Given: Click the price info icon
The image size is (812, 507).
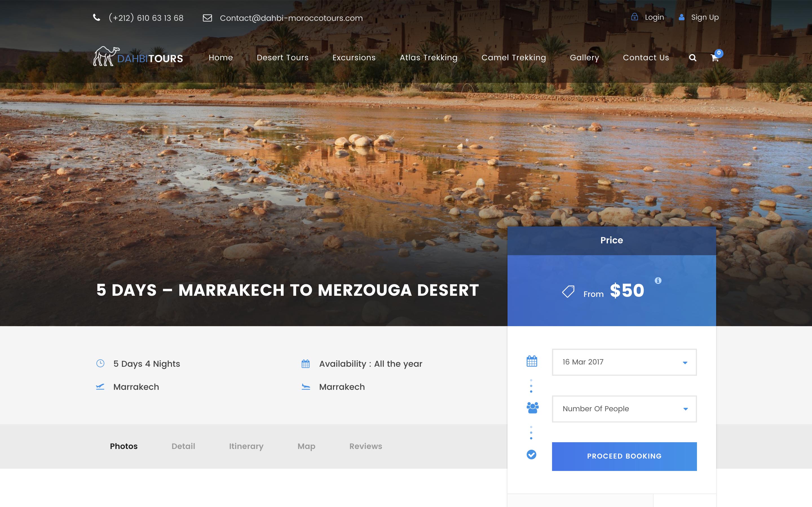Looking at the screenshot, I should tap(658, 280).
